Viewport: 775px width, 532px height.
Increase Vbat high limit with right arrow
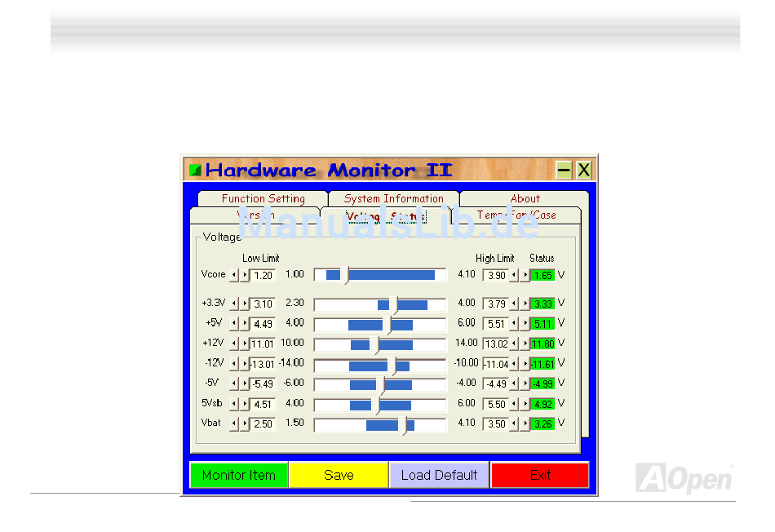pyautogui.click(x=525, y=423)
